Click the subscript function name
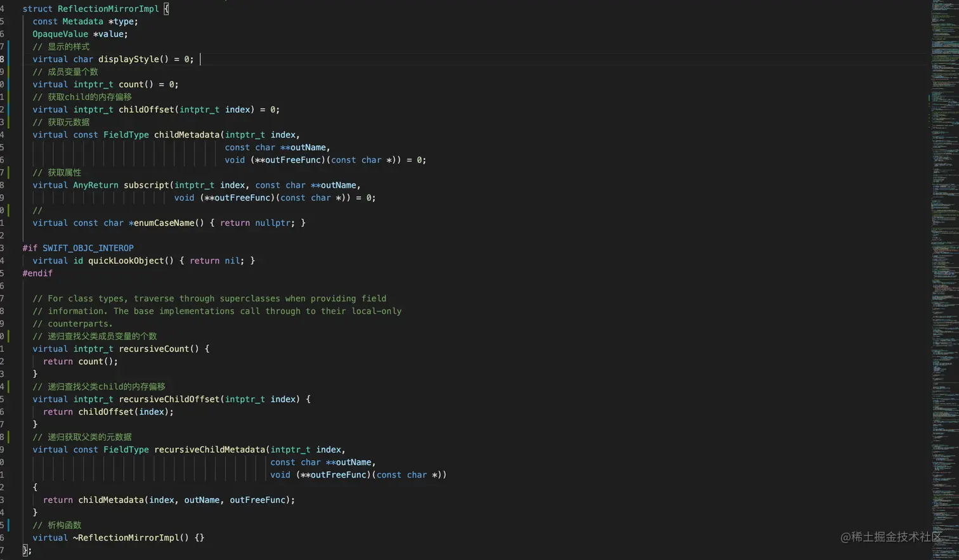The height and width of the screenshot is (560, 959). point(147,185)
